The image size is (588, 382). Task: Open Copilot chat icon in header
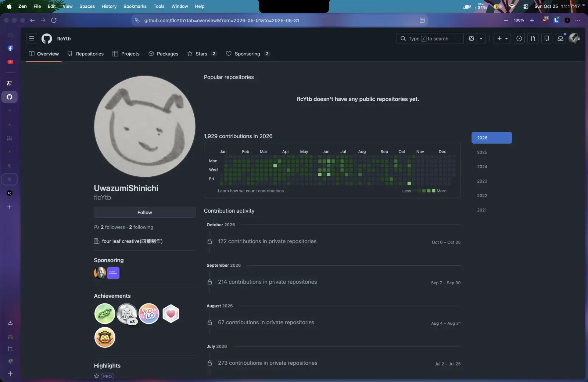(x=472, y=39)
